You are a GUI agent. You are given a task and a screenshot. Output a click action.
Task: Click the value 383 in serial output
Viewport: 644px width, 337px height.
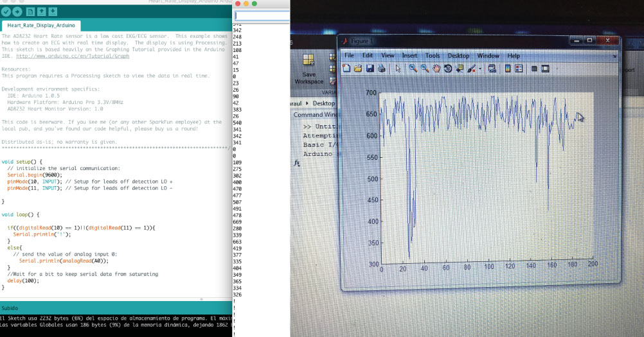[x=237, y=110]
